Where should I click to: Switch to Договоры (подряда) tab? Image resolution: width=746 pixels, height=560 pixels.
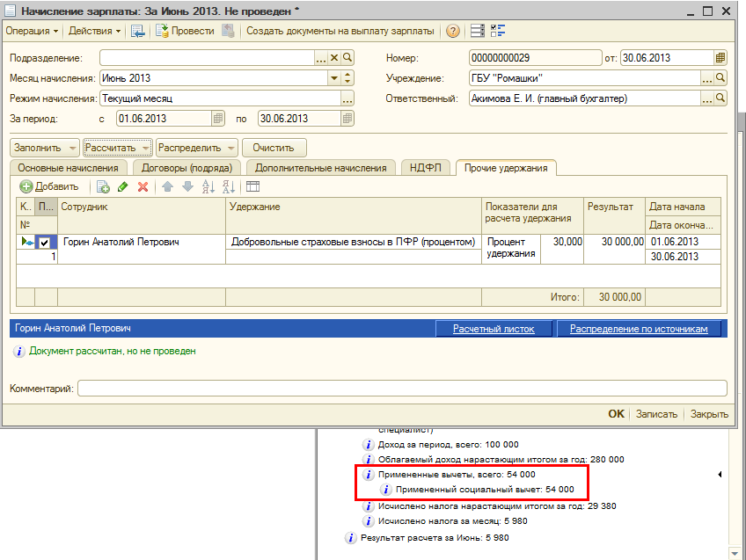pyautogui.click(x=187, y=168)
